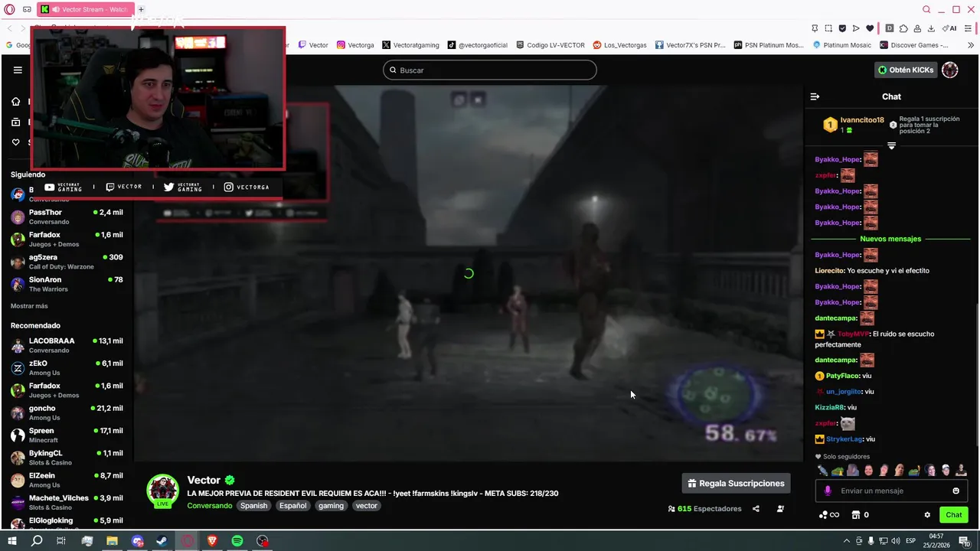Open the Windows Start menu
980x551 pixels.
[11, 541]
